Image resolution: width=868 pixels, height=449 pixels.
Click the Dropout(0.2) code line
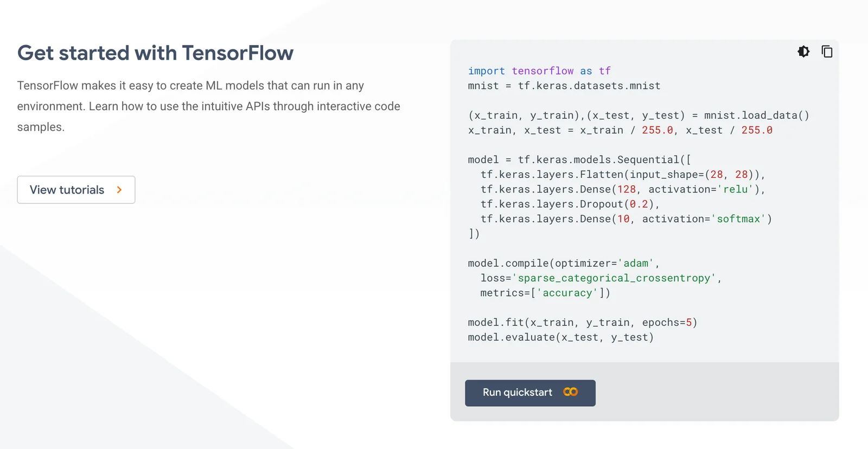coord(570,204)
